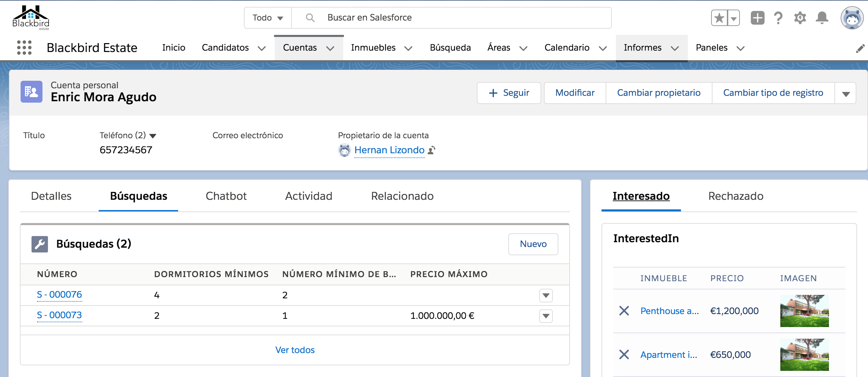Open the favorites list dropdown arrow
Screen dimensions: 868x377
pos(734,18)
